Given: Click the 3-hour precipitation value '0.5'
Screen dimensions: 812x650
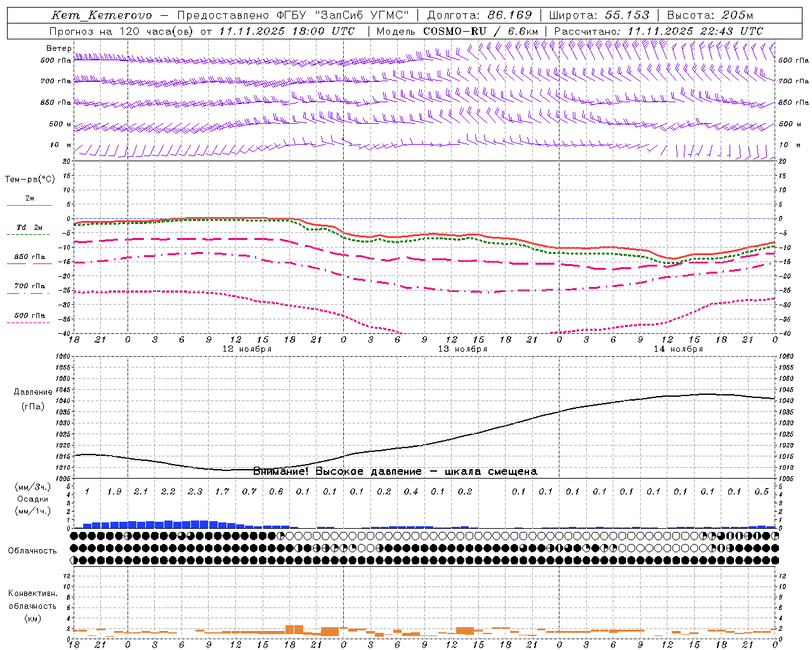Looking at the screenshot, I should pyautogui.click(x=762, y=492).
